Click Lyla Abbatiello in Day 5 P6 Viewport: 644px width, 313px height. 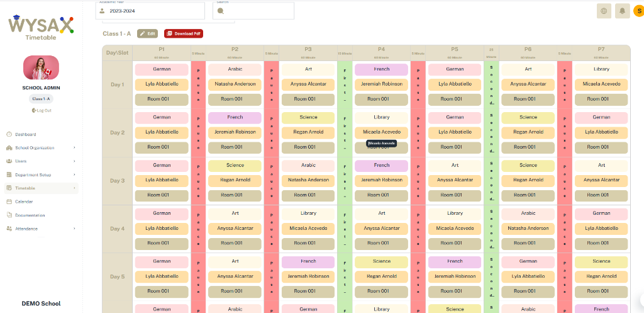(x=528, y=277)
